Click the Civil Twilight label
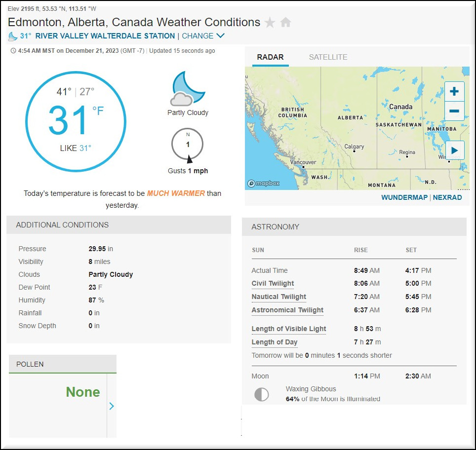The width and height of the screenshot is (476, 450). coord(273,283)
